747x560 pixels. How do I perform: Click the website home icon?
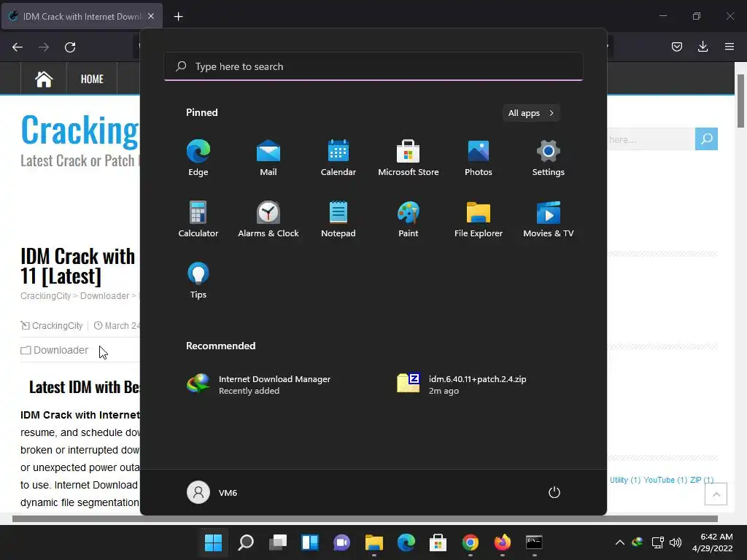point(44,79)
